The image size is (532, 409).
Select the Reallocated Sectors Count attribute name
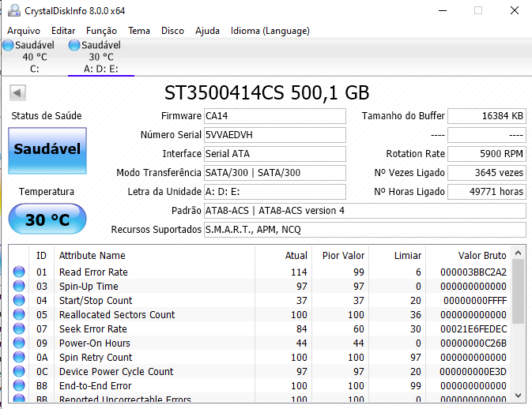point(117,315)
